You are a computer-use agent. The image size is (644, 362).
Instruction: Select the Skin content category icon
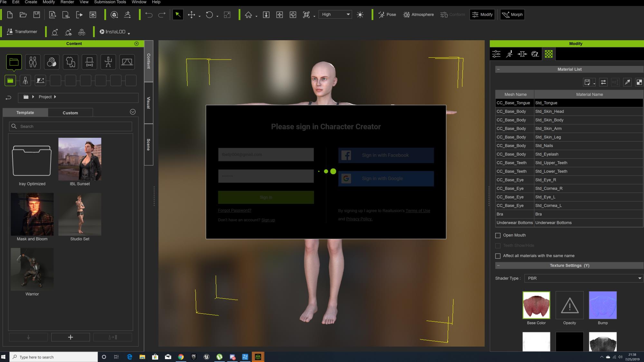tap(52, 62)
